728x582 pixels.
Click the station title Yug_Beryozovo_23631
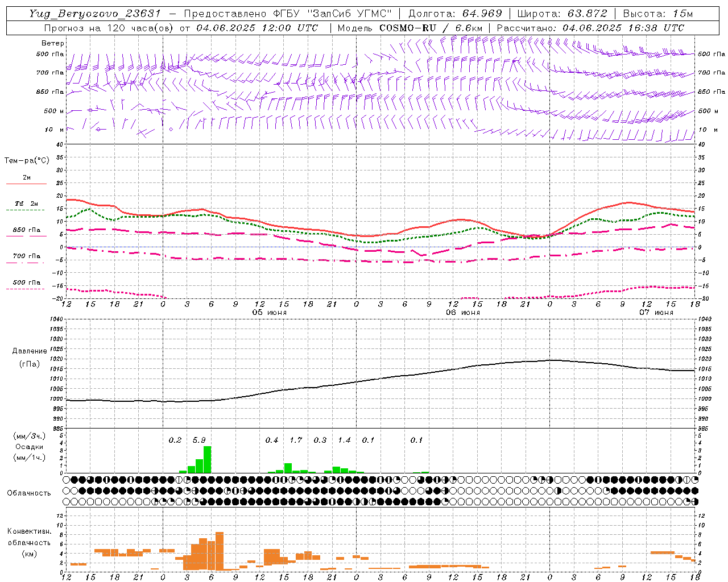95,14
